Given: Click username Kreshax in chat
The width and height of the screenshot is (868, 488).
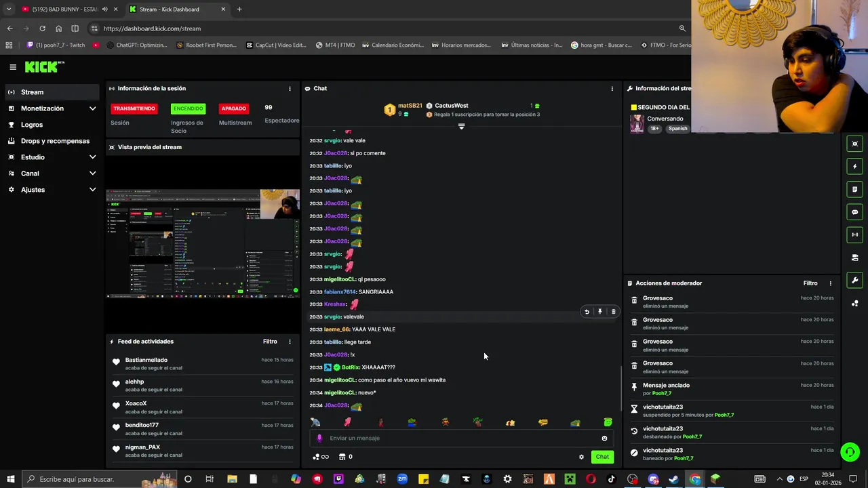Looking at the screenshot, I should click(335, 304).
